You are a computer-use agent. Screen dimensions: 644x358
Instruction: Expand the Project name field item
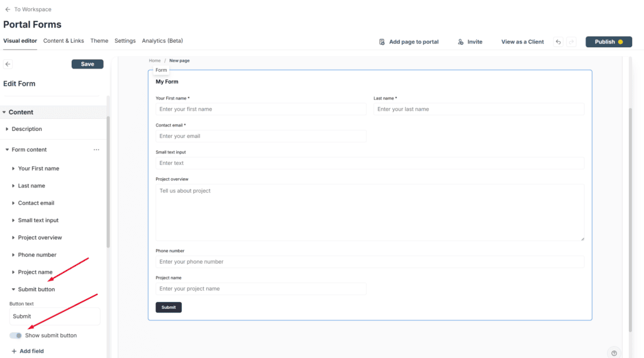(13, 272)
